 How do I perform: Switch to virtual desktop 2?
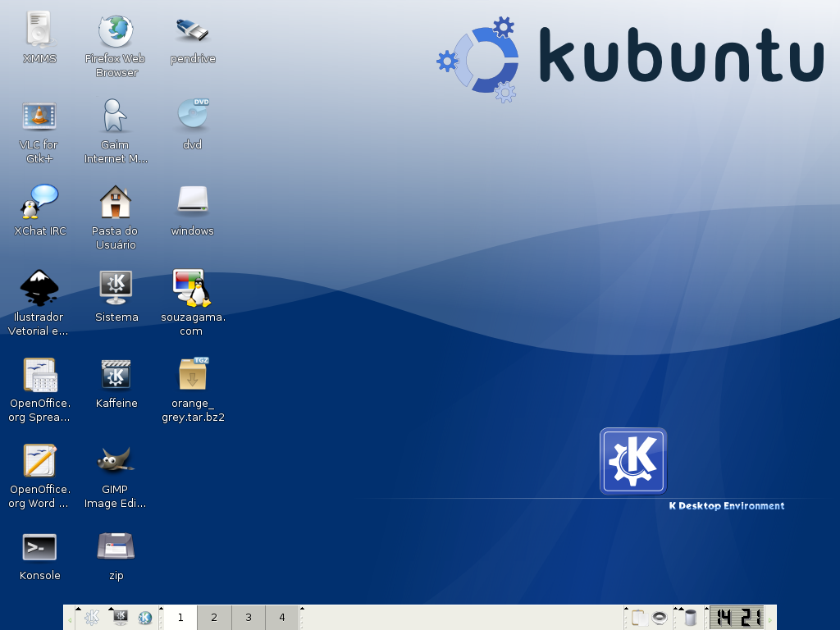click(214, 618)
